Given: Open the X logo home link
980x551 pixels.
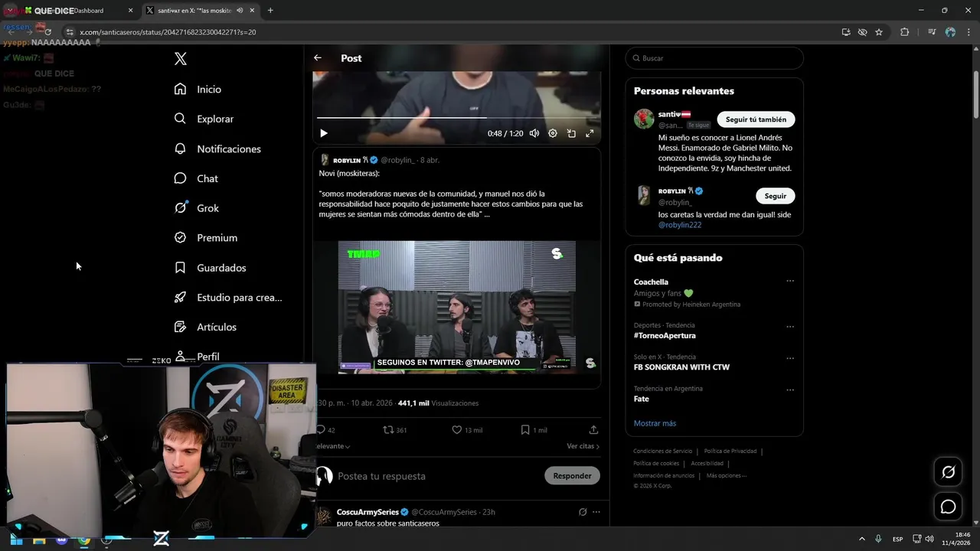Looking at the screenshot, I should 181,59.
